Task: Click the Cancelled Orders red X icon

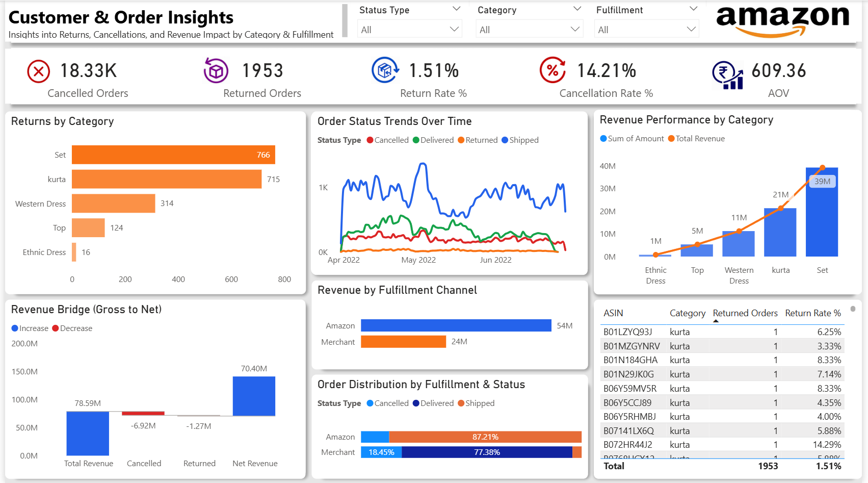Action: (x=39, y=71)
